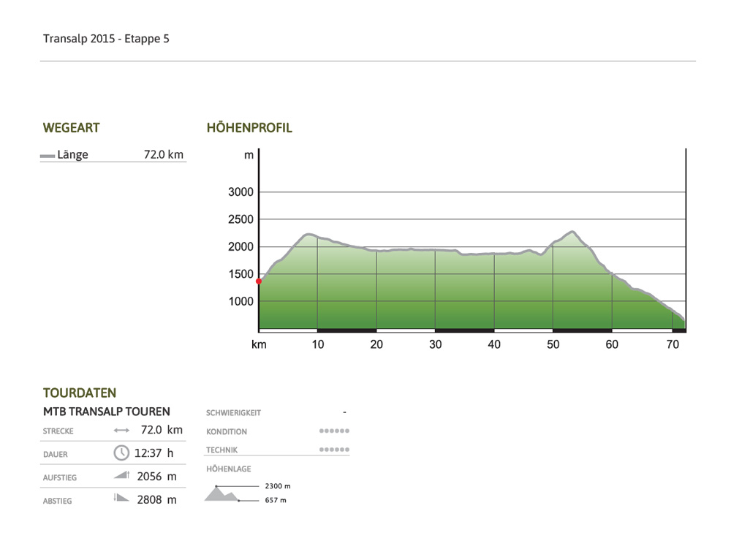Click the ascent slope icon for Aufstieg

121,476
